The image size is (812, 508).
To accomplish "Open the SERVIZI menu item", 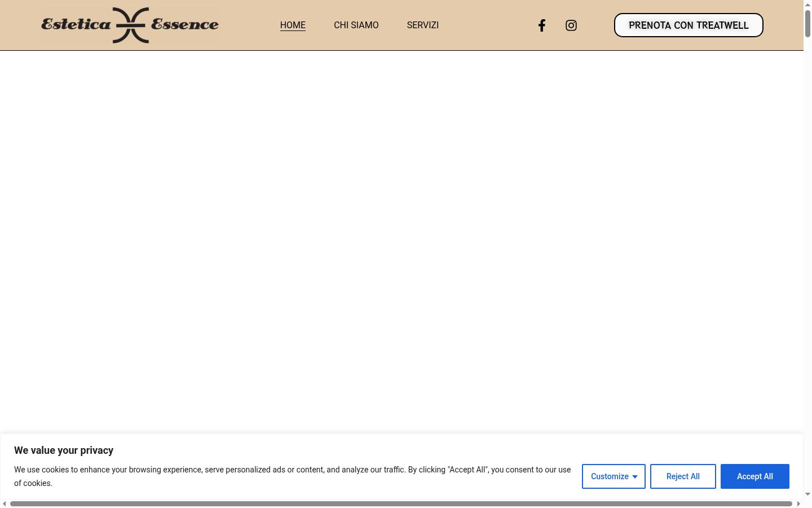I will click(423, 25).
